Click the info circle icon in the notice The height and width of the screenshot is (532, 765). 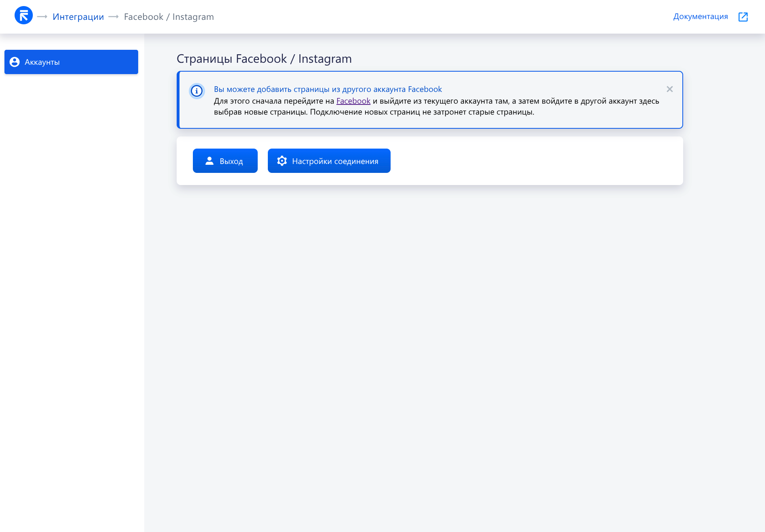[x=197, y=91]
